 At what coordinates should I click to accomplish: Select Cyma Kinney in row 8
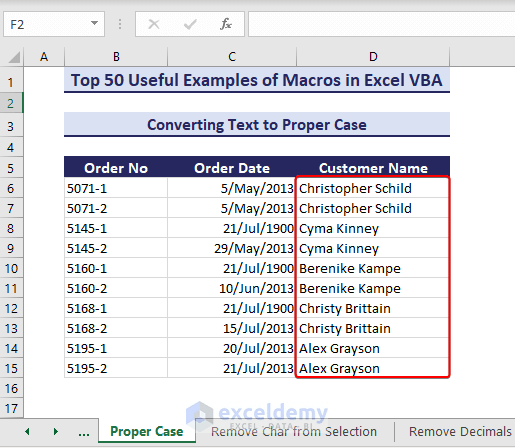click(x=373, y=228)
